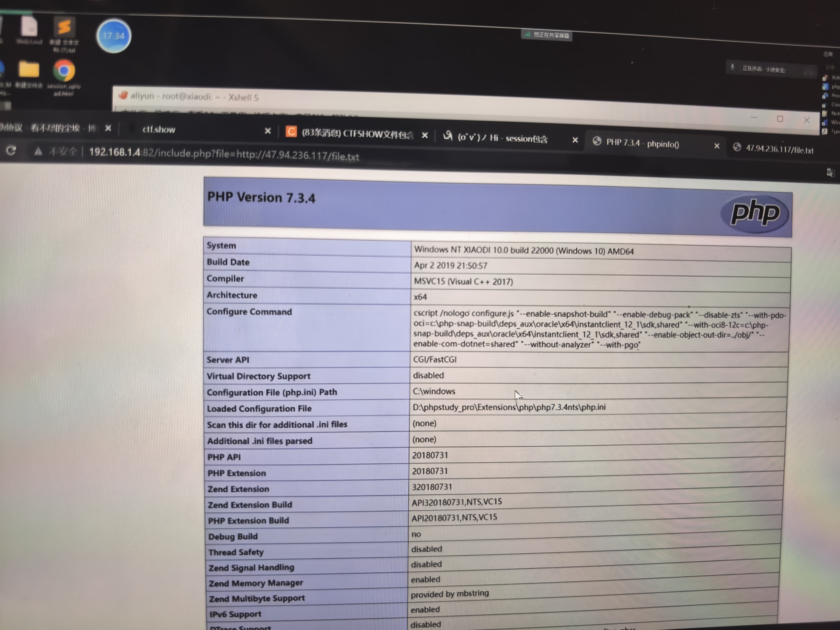Switch to the 47.94.236.117/file.txt tab
The height and width of the screenshot is (630, 840).
click(x=779, y=150)
